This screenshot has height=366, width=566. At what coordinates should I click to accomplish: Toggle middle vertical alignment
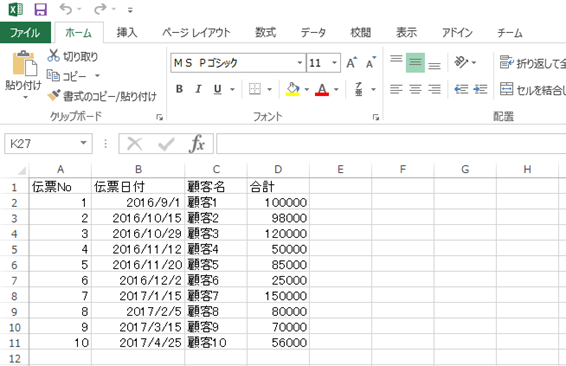(415, 62)
